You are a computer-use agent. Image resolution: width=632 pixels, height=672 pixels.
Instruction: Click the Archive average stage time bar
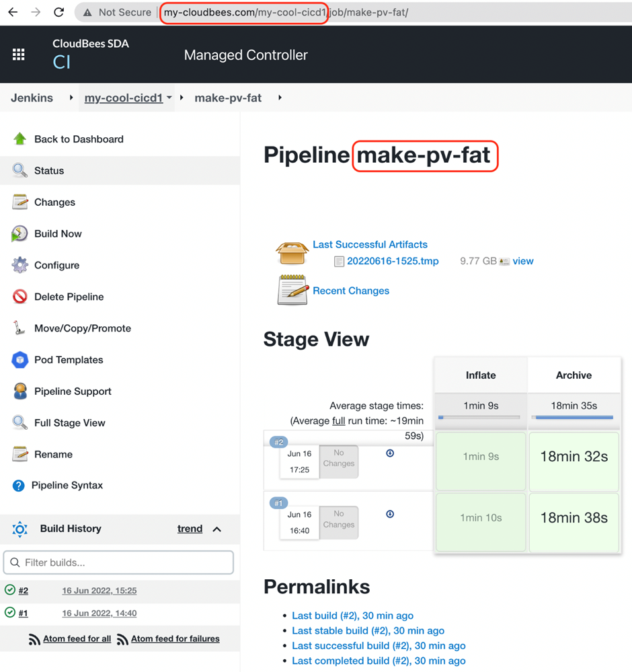coord(574,417)
